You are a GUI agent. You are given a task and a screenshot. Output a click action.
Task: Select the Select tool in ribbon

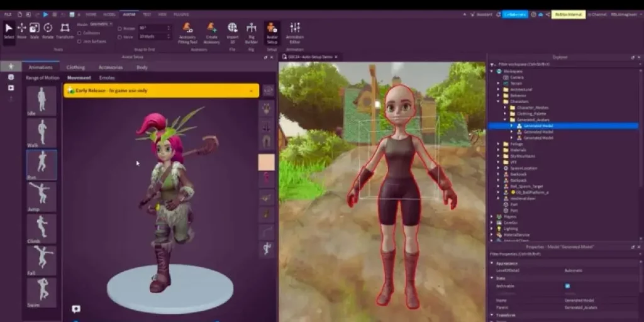tap(9, 31)
